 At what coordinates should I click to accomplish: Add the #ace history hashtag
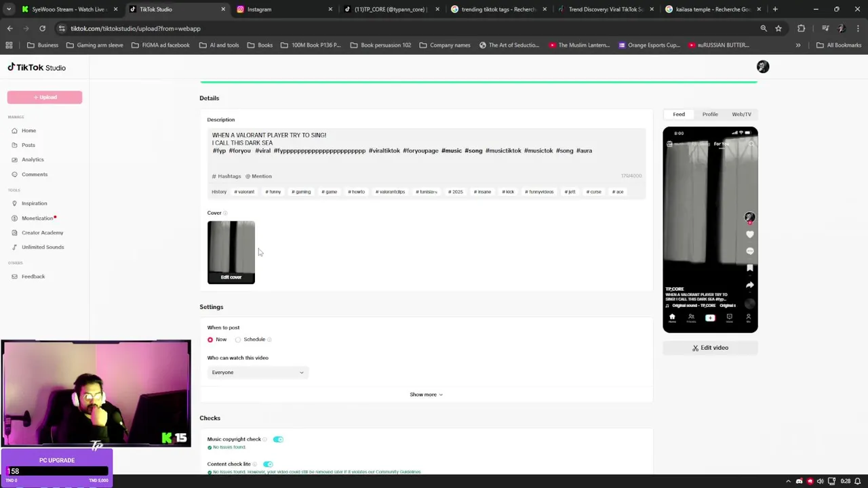click(x=618, y=192)
